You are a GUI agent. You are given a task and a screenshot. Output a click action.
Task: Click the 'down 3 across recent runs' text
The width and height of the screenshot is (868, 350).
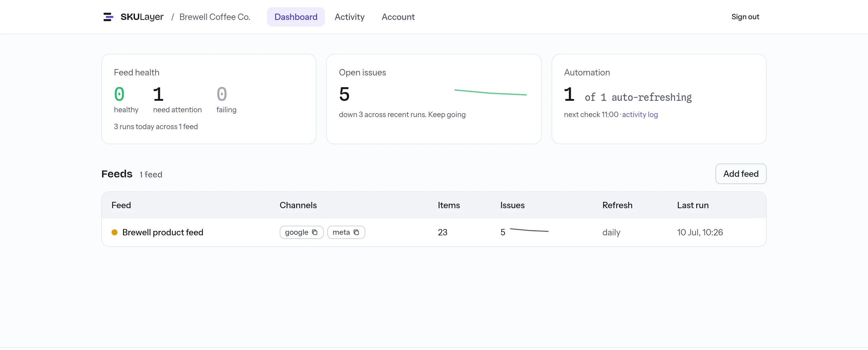[x=383, y=115]
